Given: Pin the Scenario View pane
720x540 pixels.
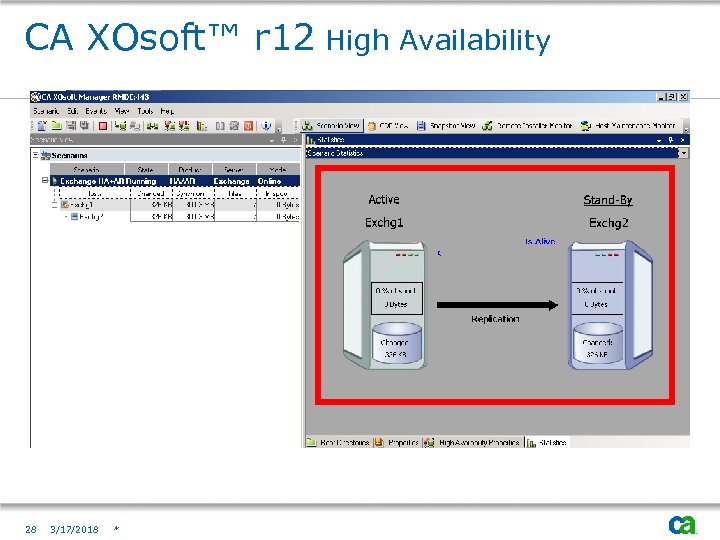Looking at the screenshot, I should click(283, 140).
